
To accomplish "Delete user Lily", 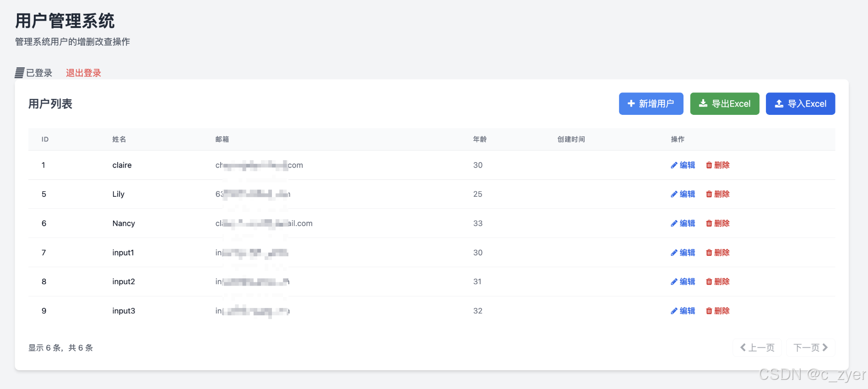I will (718, 194).
